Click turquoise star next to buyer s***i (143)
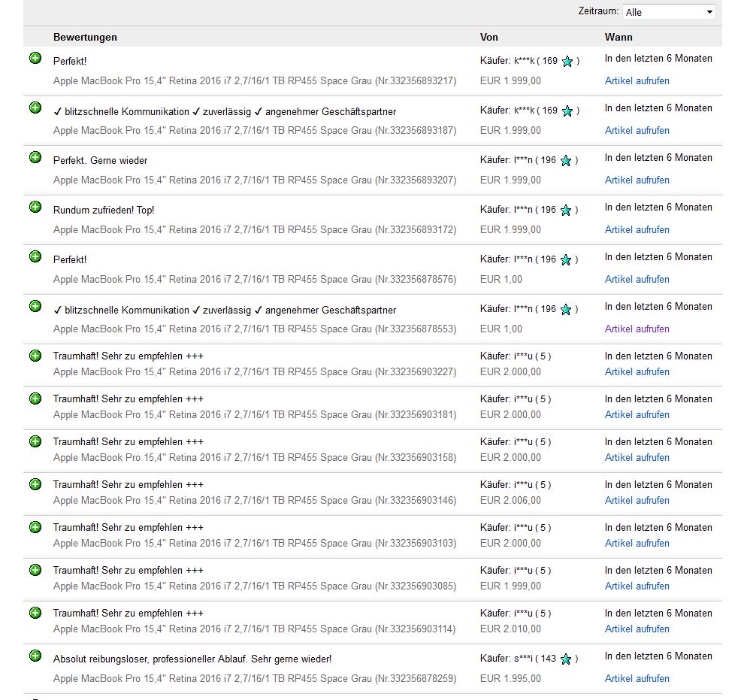The width and height of the screenshot is (738, 700). (566, 659)
